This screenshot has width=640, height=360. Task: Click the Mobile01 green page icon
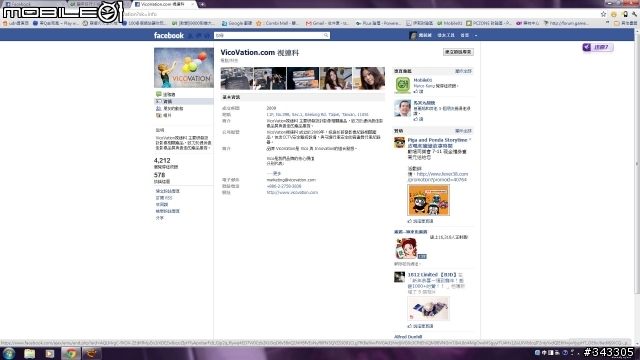402,85
